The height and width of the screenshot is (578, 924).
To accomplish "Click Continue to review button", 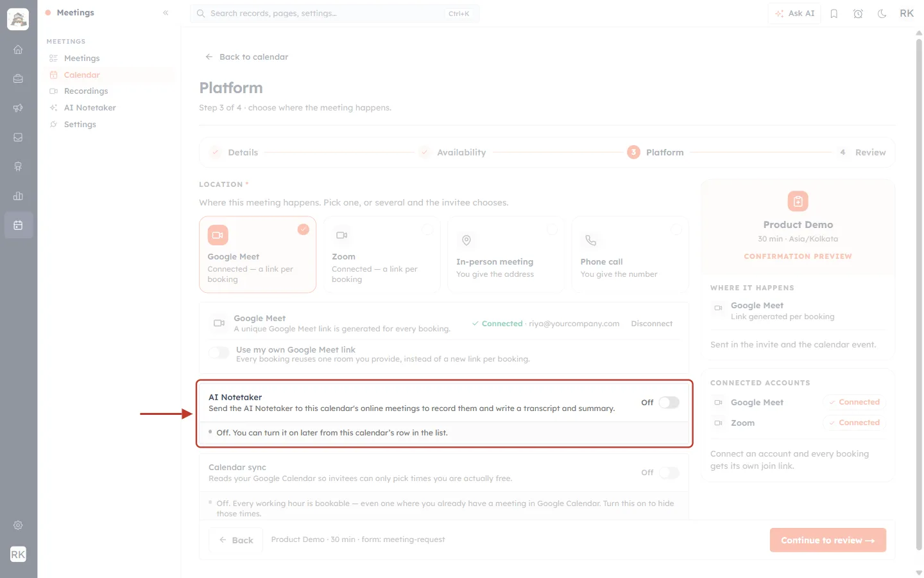I will click(828, 540).
